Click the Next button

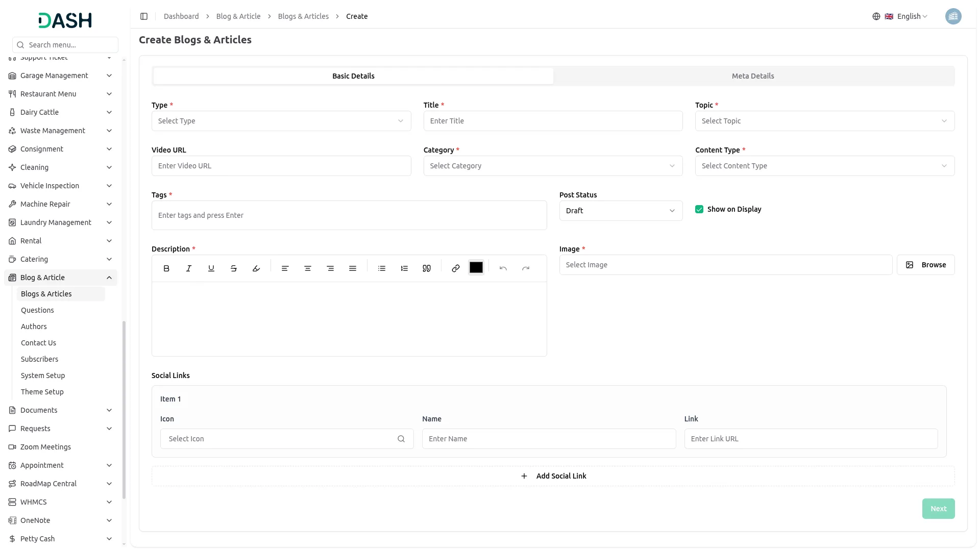[x=938, y=509]
